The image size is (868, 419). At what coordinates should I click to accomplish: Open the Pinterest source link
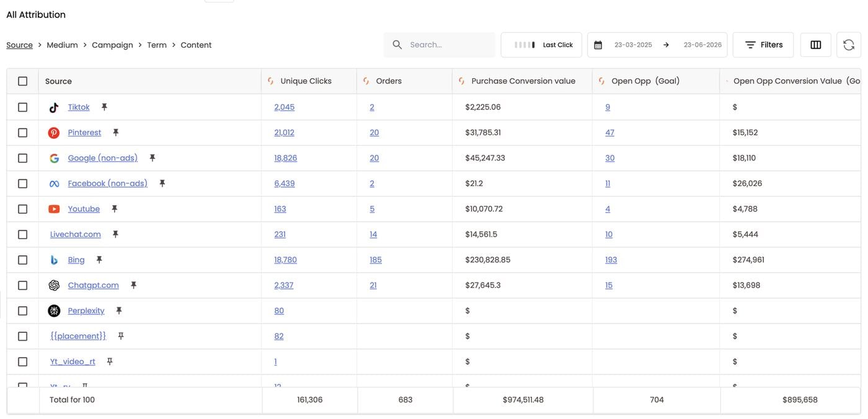[84, 133]
